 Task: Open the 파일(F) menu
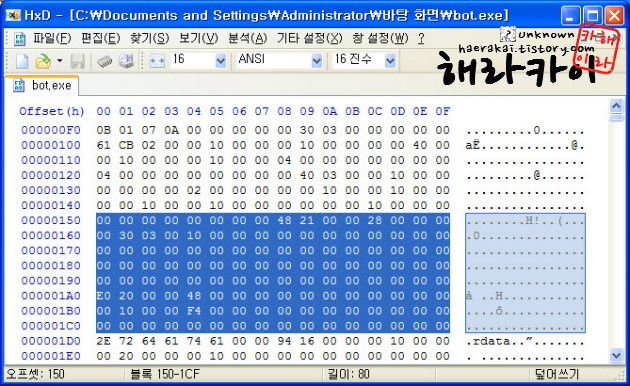[x=52, y=38]
